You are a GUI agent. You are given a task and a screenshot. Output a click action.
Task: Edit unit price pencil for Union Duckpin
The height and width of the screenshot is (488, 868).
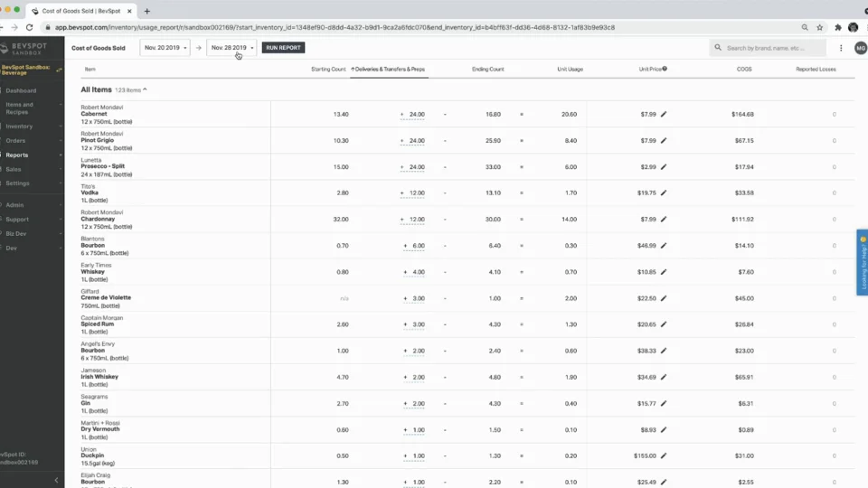coord(663,455)
